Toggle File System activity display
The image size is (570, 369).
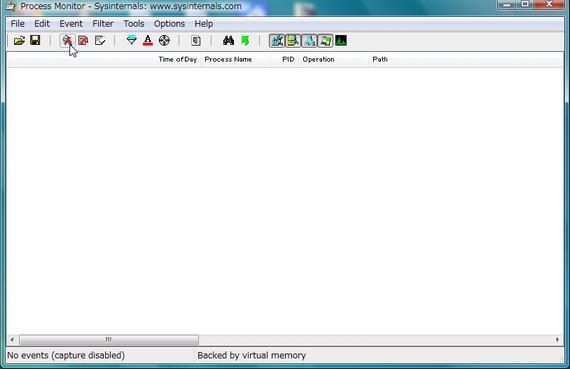pyautogui.click(x=293, y=40)
